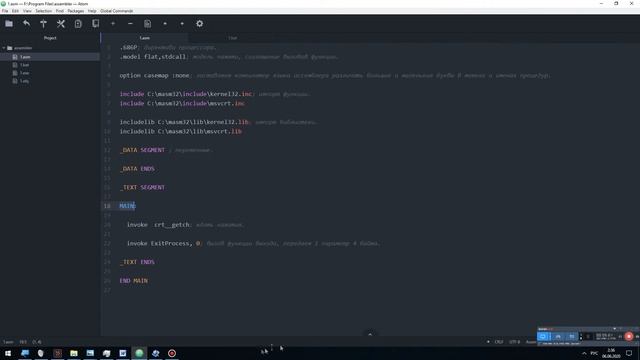Click the '.model flat,stdcall' line
This screenshot has width=640, height=360.
click(153, 57)
